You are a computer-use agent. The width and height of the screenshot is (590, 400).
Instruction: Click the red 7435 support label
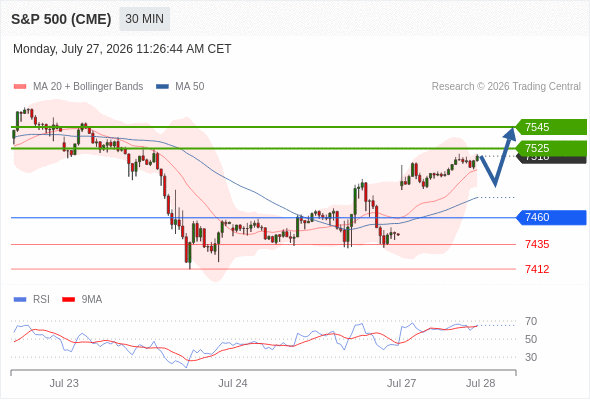[x=537, y=245]
